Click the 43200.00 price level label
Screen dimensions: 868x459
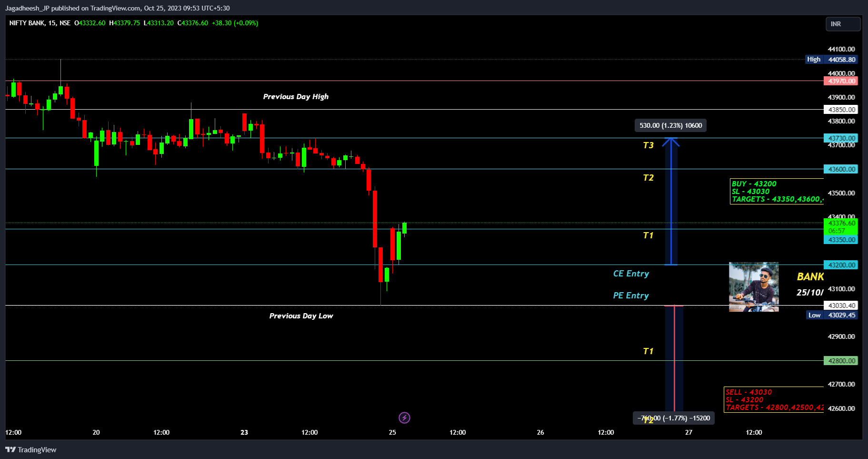pyautogui.click(x=841, y=265)
